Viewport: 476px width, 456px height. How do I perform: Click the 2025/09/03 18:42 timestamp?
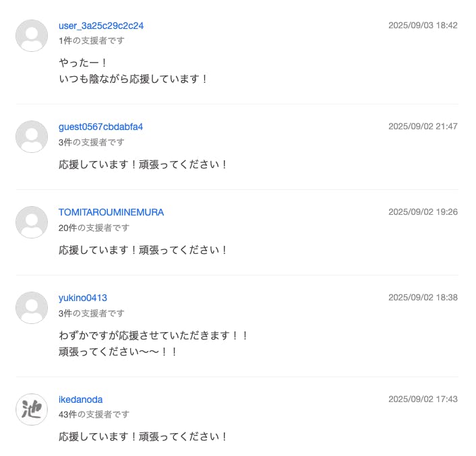click(423, 26)
